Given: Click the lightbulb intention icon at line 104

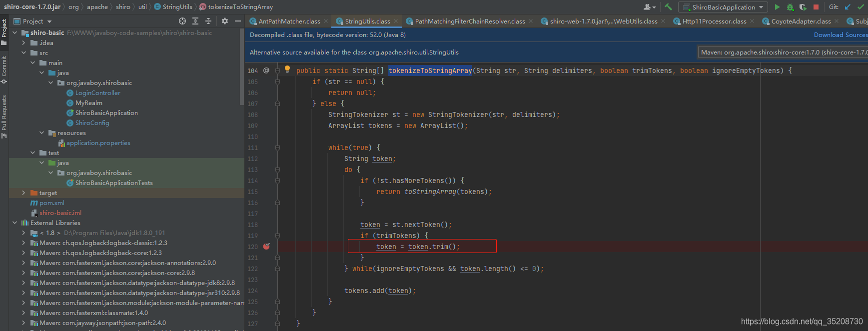Looking at the screenshot, I should [287, 69].
